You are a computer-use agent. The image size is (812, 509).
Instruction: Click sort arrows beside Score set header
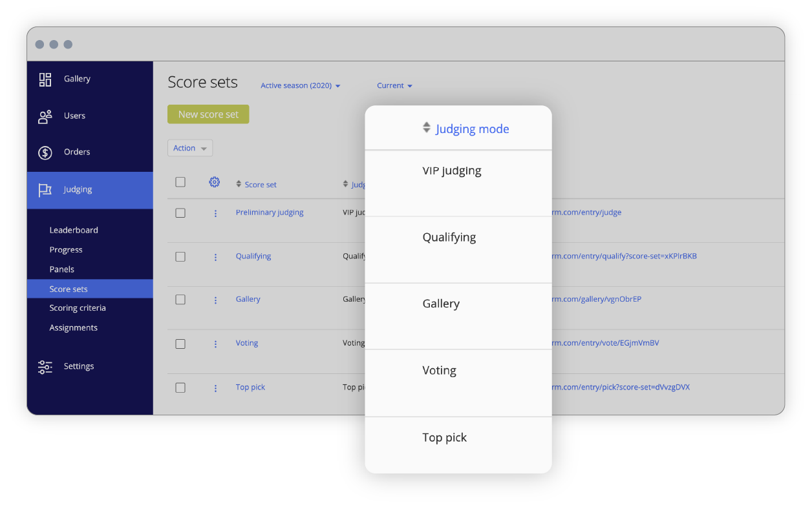click(239, 185)
